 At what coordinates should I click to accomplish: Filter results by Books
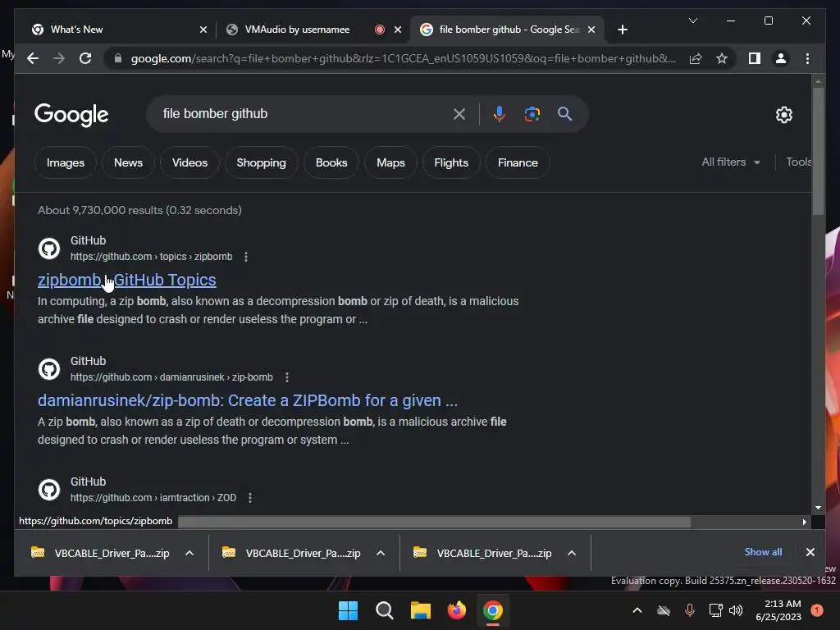(331, 162)
